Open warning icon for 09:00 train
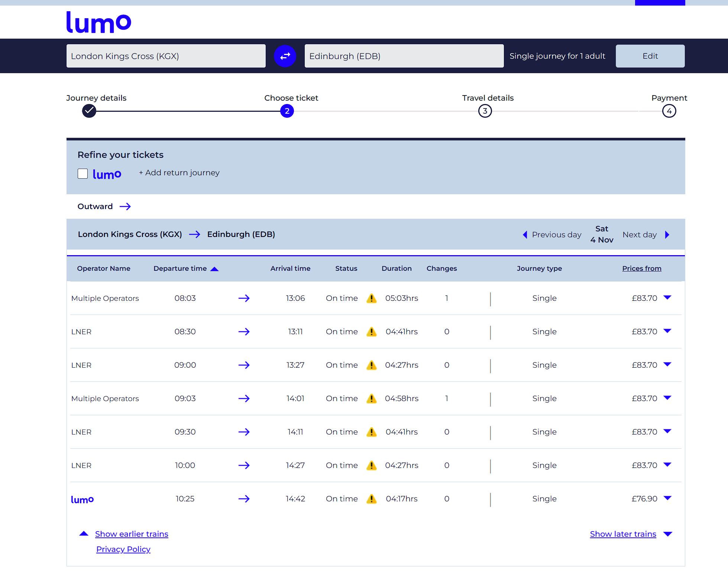The image size is (728, 582). [371, 365]
